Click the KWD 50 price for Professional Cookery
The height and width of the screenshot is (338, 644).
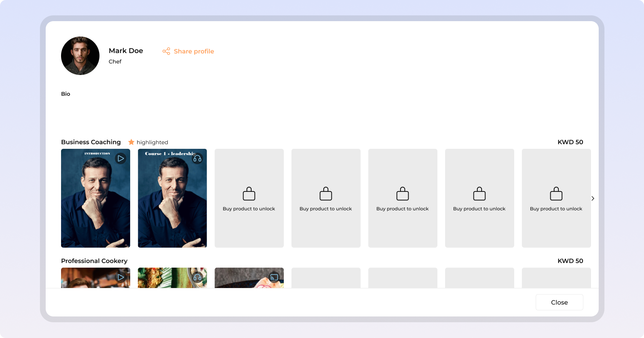pyautogui.click(x=570, y=261)
